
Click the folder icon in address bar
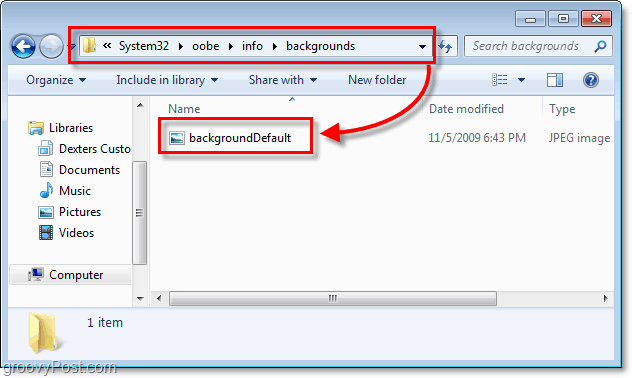tap(89, 46)
